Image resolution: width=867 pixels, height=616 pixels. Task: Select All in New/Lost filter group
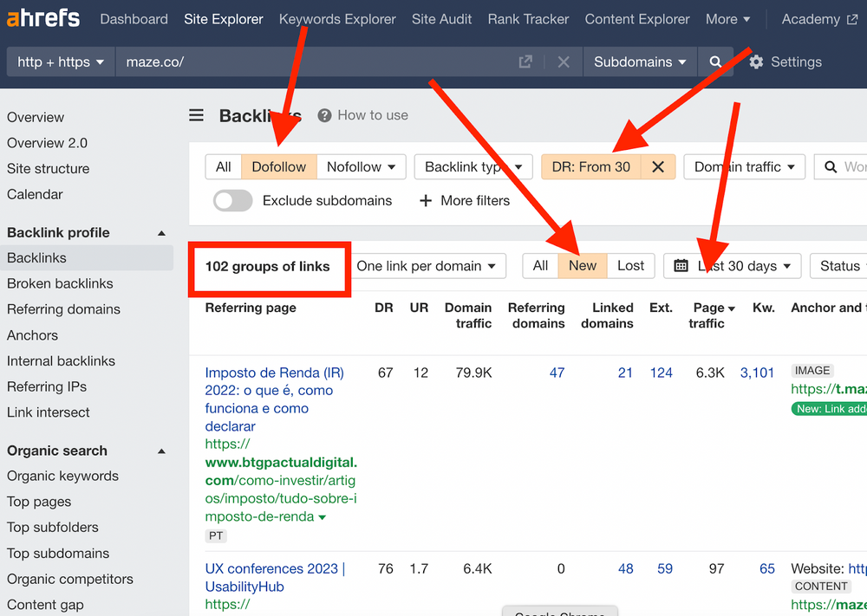(x=540, y=266)
